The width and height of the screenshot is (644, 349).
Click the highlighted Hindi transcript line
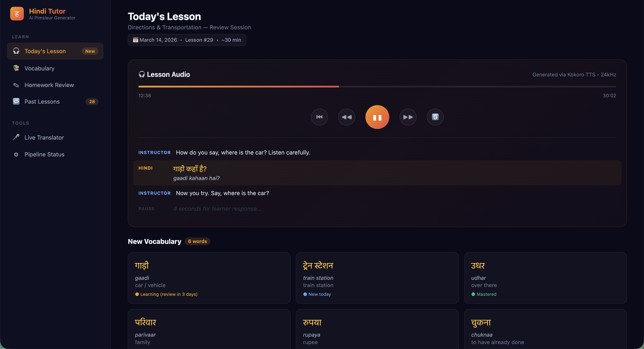tap(377, 173)
